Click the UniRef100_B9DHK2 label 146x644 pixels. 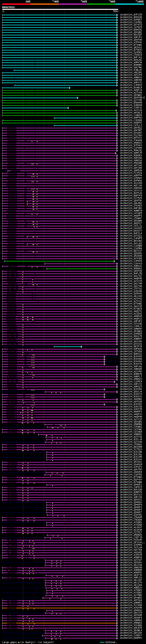131,268
